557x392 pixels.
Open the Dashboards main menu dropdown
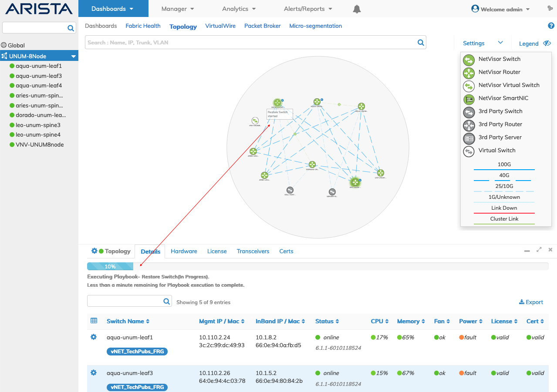pyautogui.click(x=113, y=9)
